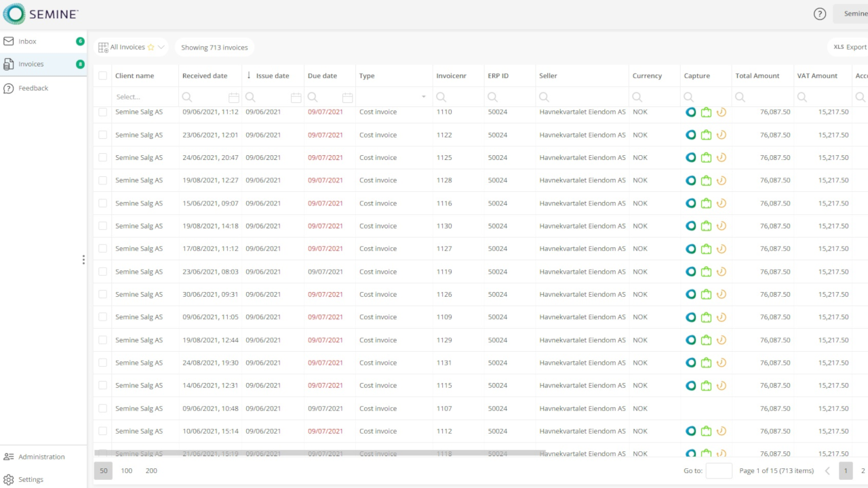
Task: Open Settings in the sidebar
Action: pyautogui.click(x=43, y=479)
